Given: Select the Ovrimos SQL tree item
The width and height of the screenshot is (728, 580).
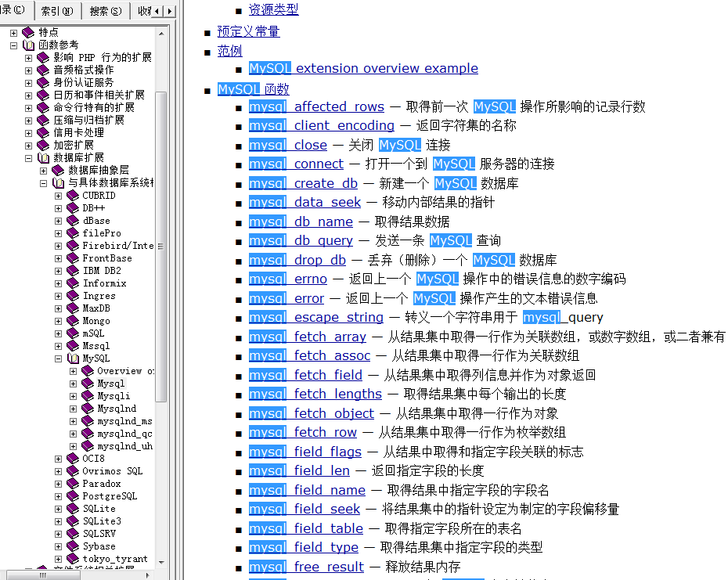Looking at the screenshot, I should 113,471.
